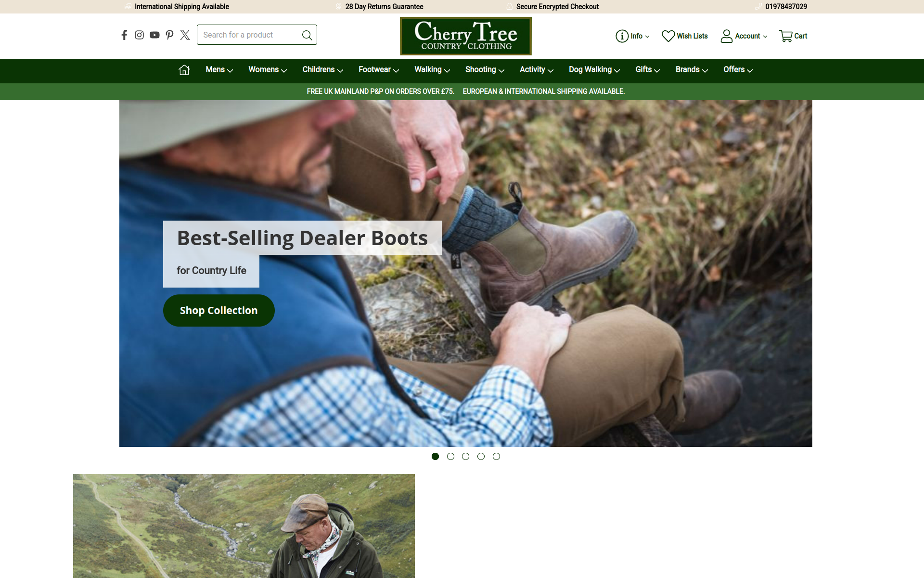The image size is (924, 578).
Task: Open the X (Twitter) icon
Action: pyautogui.click(x=185, y=35)
